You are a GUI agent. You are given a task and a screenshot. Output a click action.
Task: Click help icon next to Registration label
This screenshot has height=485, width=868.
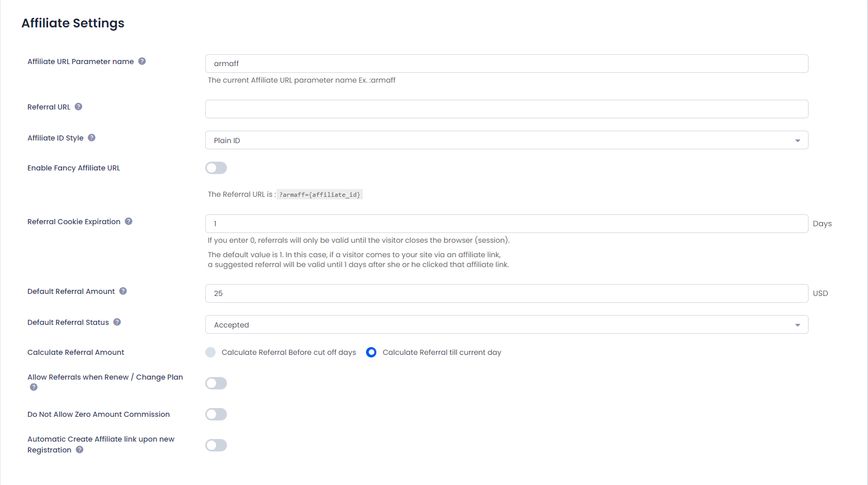click(80, 450)
